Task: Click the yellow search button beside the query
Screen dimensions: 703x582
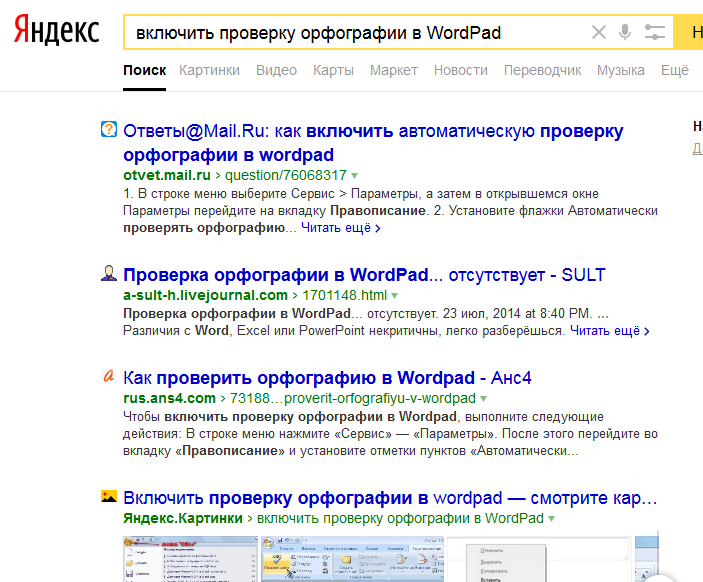Action: [x=689, y=32]
